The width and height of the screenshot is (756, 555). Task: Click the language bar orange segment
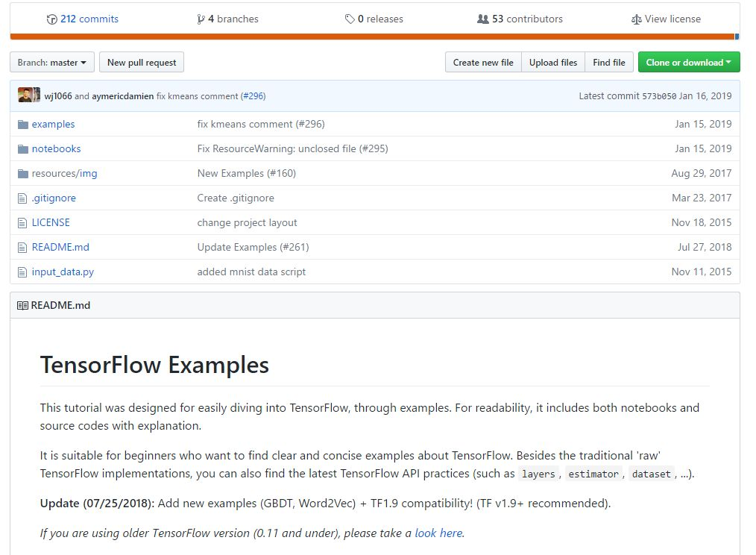tap(372, 37)
